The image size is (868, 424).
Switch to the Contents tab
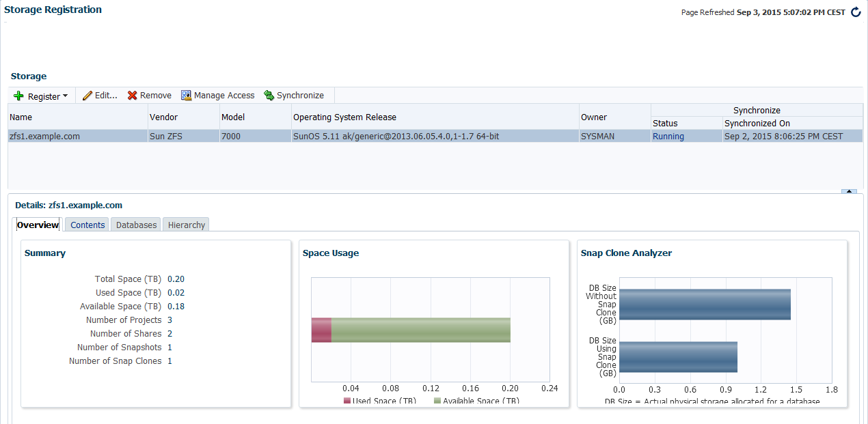pyautogui.click(x=88, y=225)
